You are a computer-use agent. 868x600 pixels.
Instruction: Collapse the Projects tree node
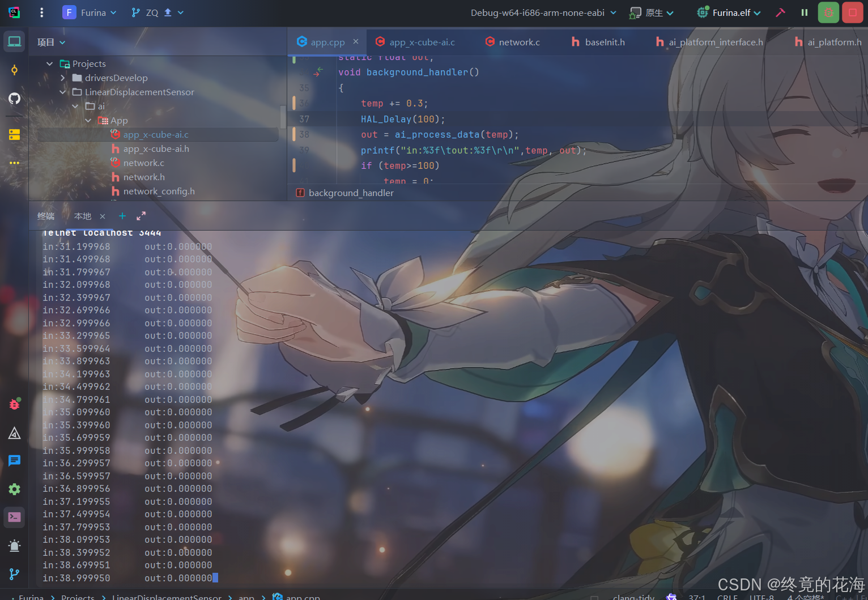point(50,63)
